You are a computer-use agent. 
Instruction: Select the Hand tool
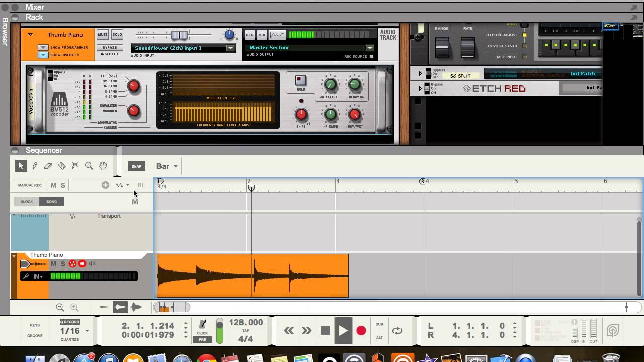tap(103, 166)
